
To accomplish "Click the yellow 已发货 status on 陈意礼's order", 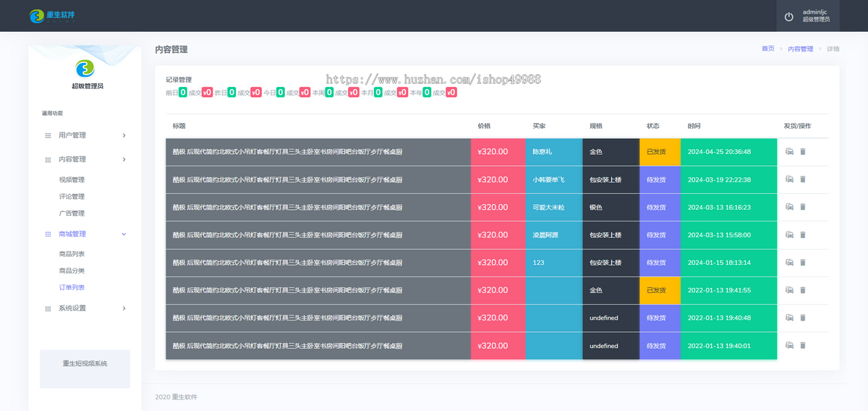I will [x=660, y=152].
